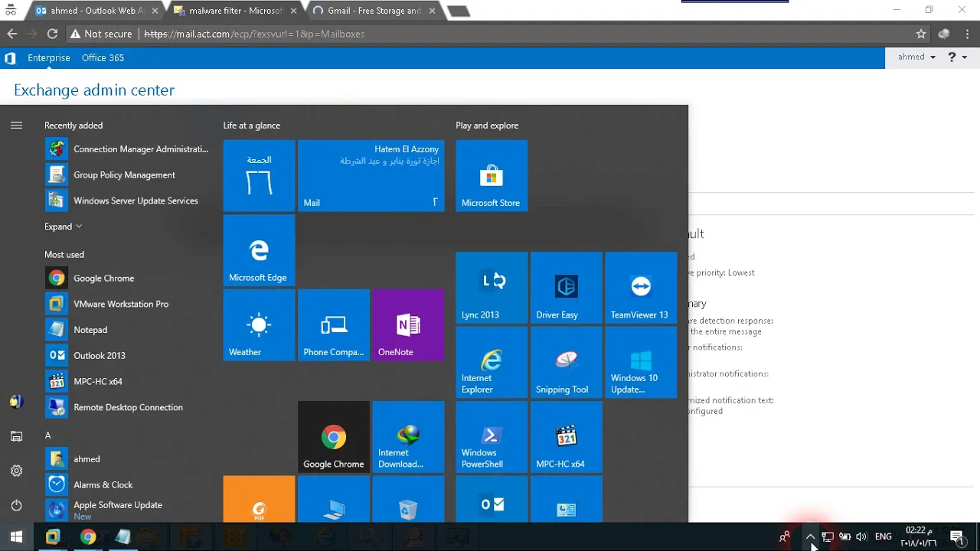Open the Mail live tile
The image size is (980, 551).
click(371, 175)
